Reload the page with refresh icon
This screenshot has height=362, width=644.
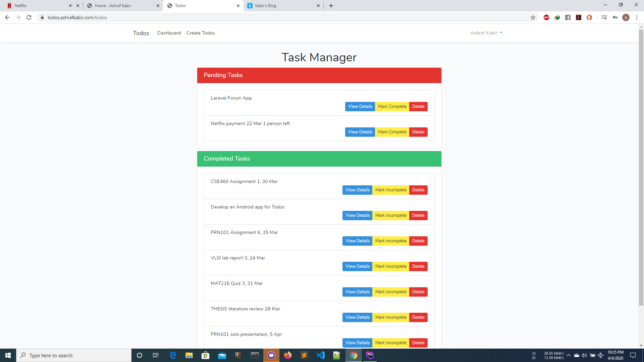tap(29, 17)
